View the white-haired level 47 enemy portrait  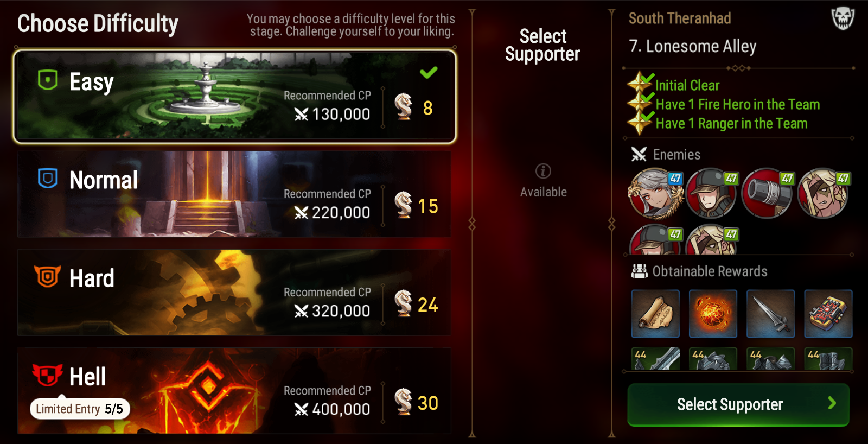click(x=655, y=193)
